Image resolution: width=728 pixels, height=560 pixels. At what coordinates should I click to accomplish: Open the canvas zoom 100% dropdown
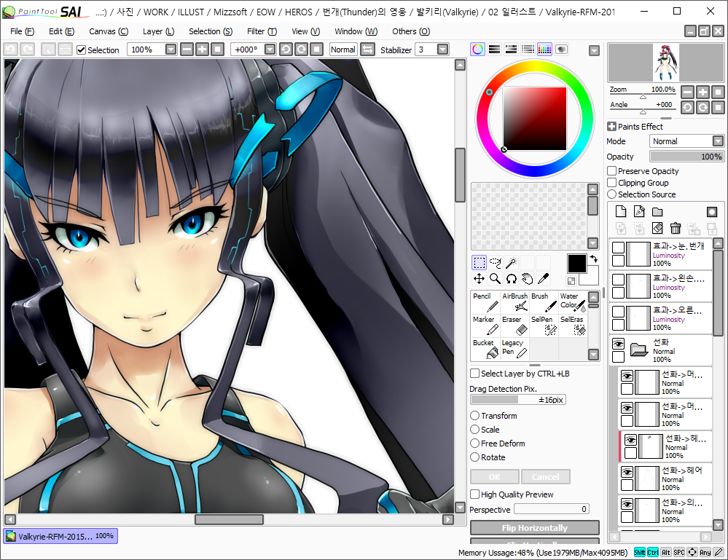[171, 50]
